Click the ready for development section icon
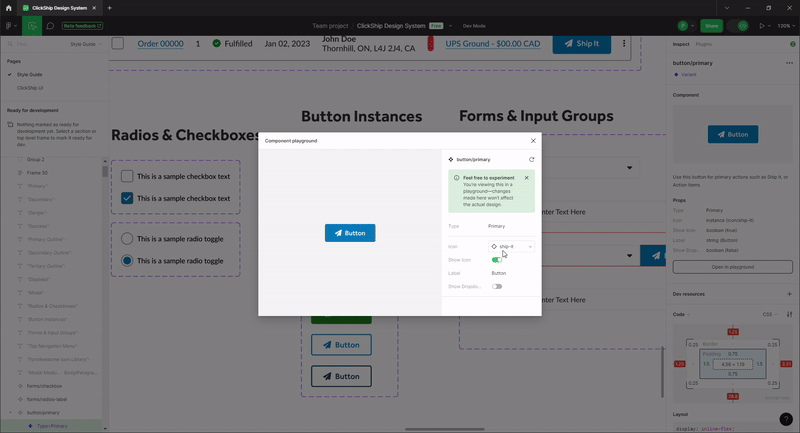800x433 pixels. tap(10, 124)
